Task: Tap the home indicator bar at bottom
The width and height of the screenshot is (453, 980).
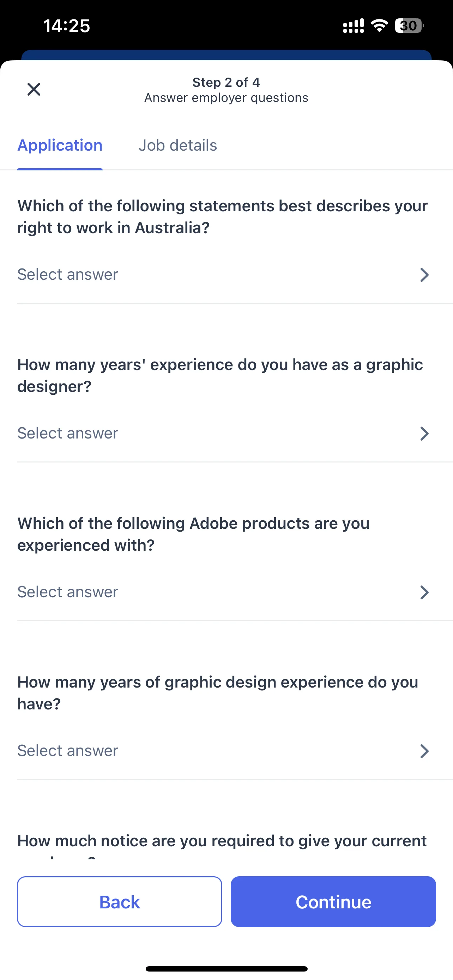Action: (226, 969)
